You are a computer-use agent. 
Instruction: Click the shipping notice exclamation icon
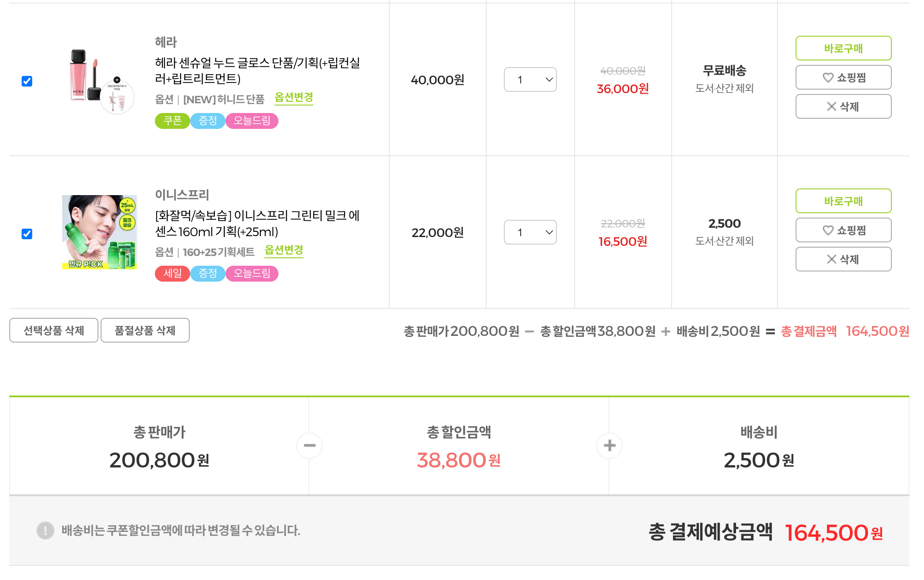point(45,530)
